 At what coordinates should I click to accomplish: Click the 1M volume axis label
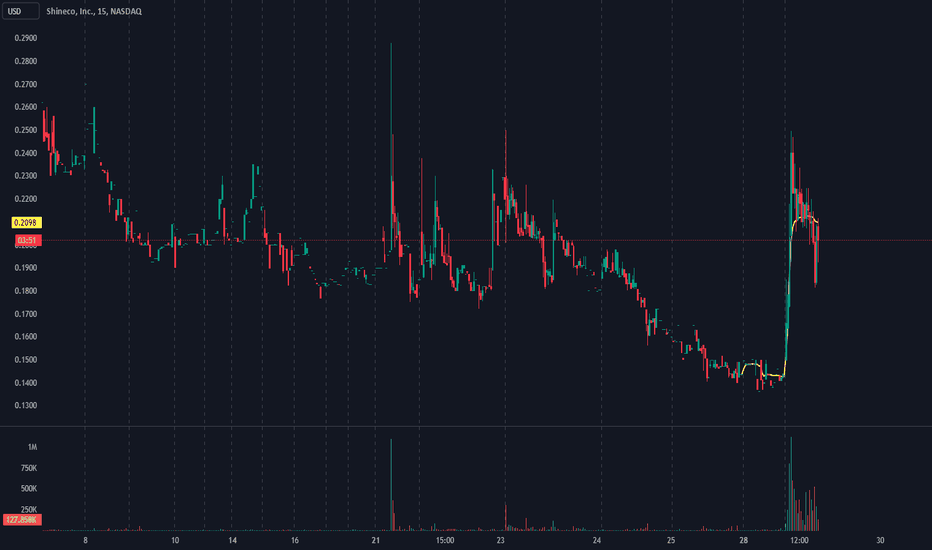click(x=32, y=447)
